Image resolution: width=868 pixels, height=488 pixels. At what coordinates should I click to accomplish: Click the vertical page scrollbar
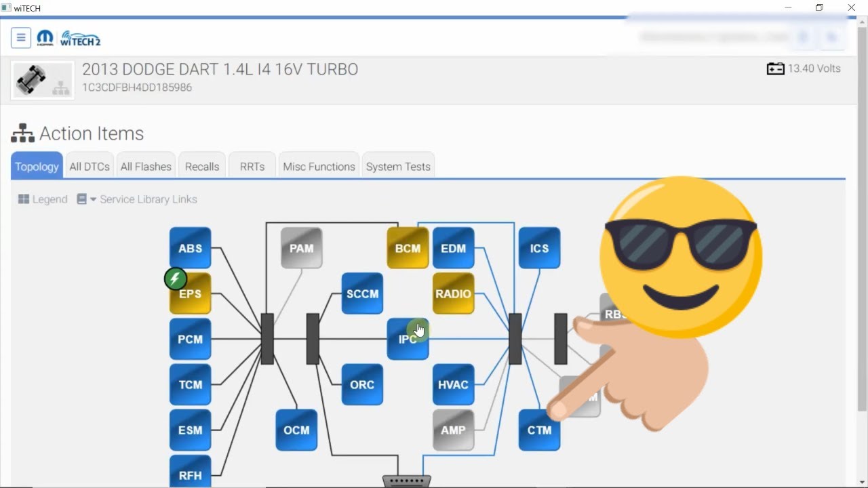pyautogui.click(x=862, y=220)
